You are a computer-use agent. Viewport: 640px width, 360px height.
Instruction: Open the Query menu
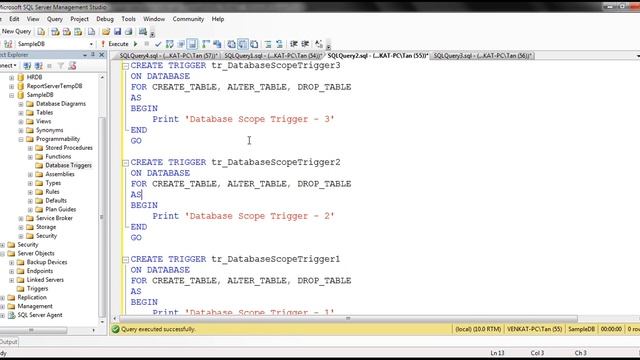54,19
